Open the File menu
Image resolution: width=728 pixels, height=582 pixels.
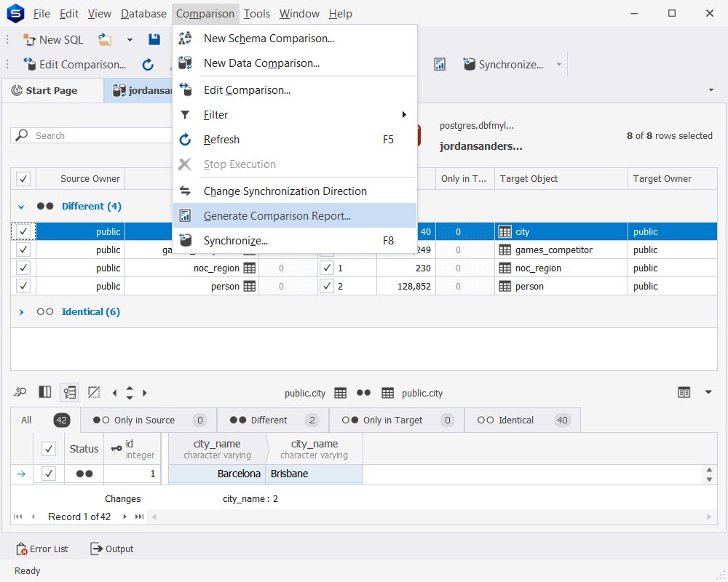[41, 14]
